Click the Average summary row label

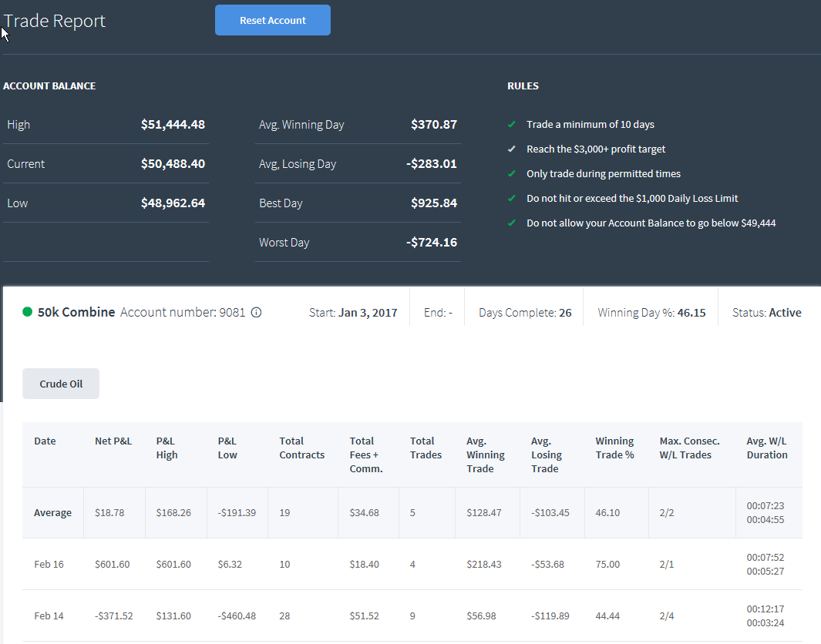(x=53, y=513)
